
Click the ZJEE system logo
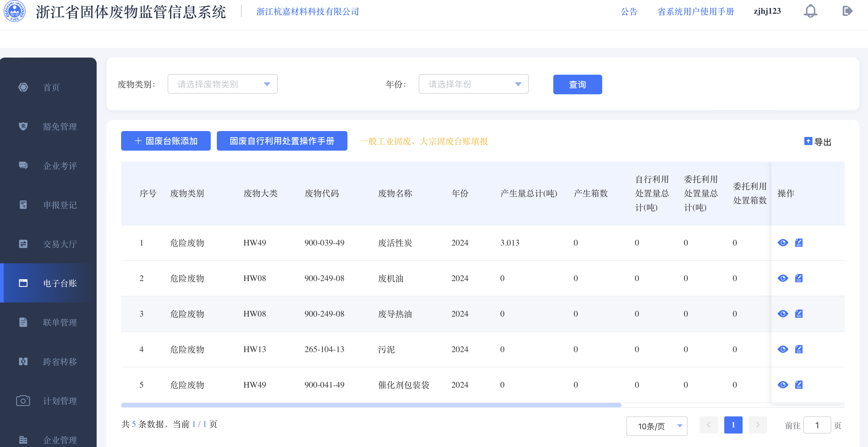pyautogui.click(x=14, y=11)
